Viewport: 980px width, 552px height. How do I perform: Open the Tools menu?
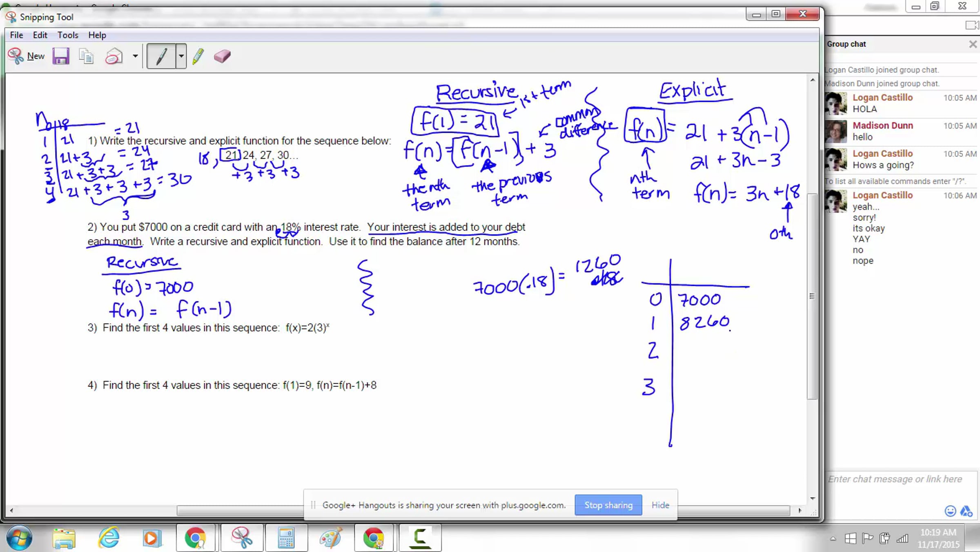[x=67, y=35]
